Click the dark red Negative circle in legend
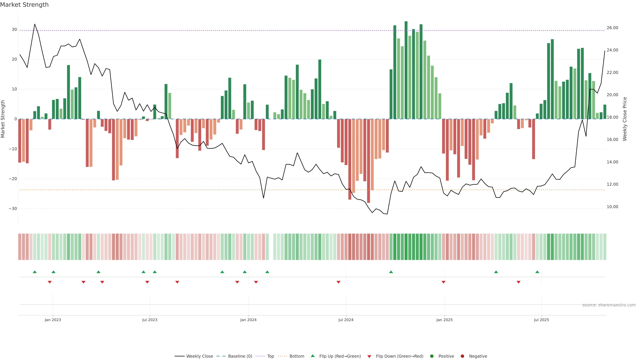 tap(462, 356)
